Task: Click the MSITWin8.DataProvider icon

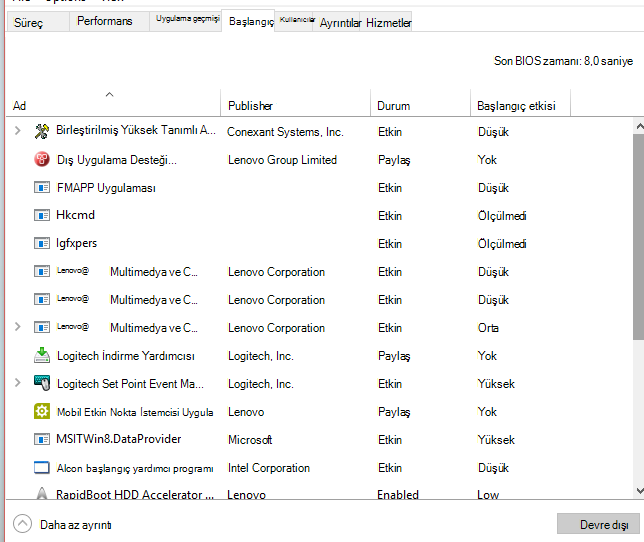Action: (41, 439)
